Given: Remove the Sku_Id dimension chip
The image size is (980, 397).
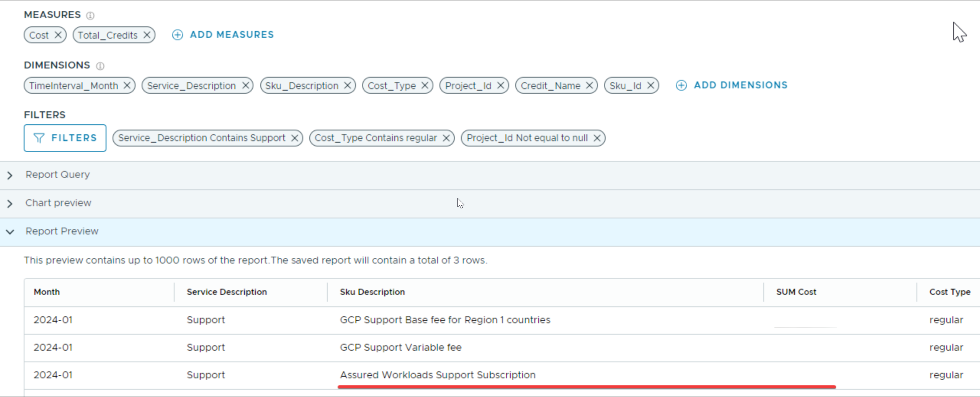Looking at the screenshot, I should [650, 86].
